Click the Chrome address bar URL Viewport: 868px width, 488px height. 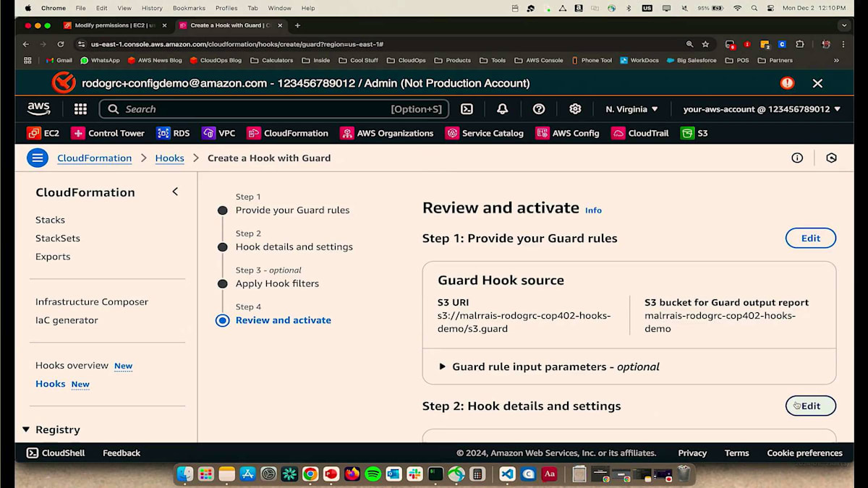click(237, 44)
